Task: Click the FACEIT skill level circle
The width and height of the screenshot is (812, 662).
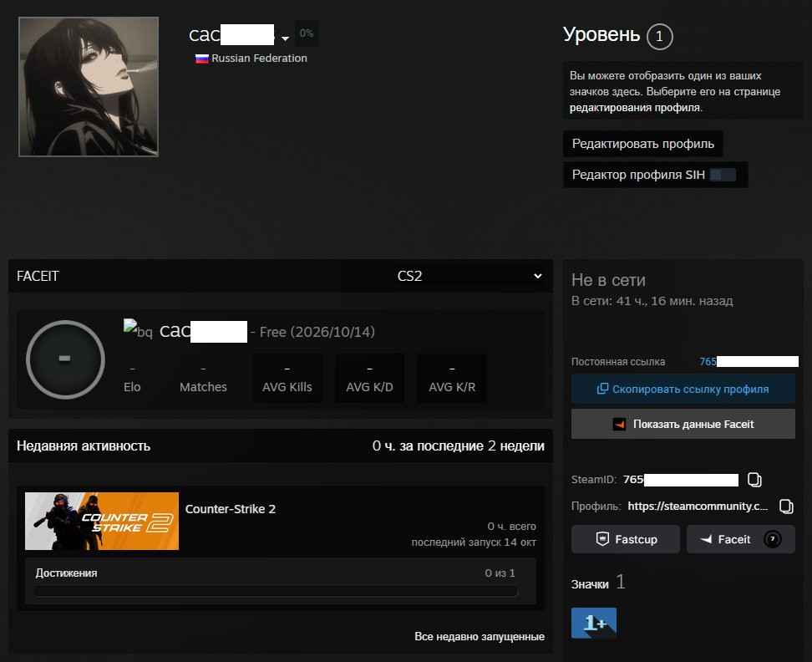Action: click(x=65, y=359)
